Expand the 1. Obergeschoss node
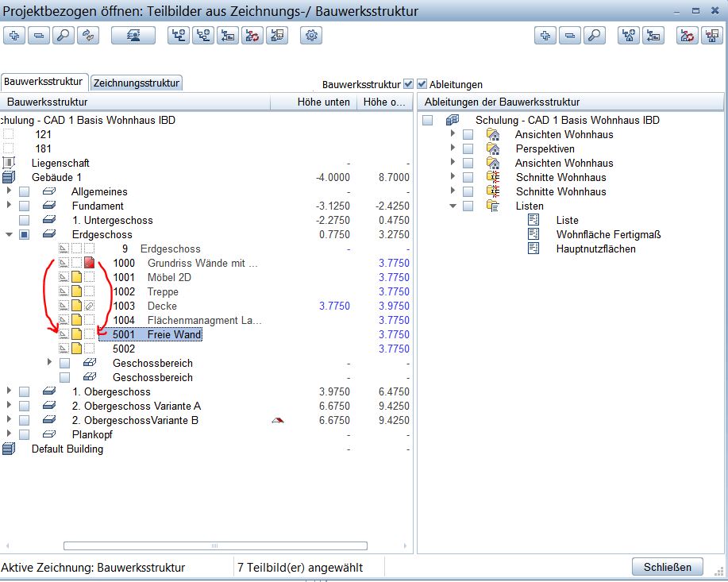The width and height of the screenshot is (728, 582). point(10,391)
